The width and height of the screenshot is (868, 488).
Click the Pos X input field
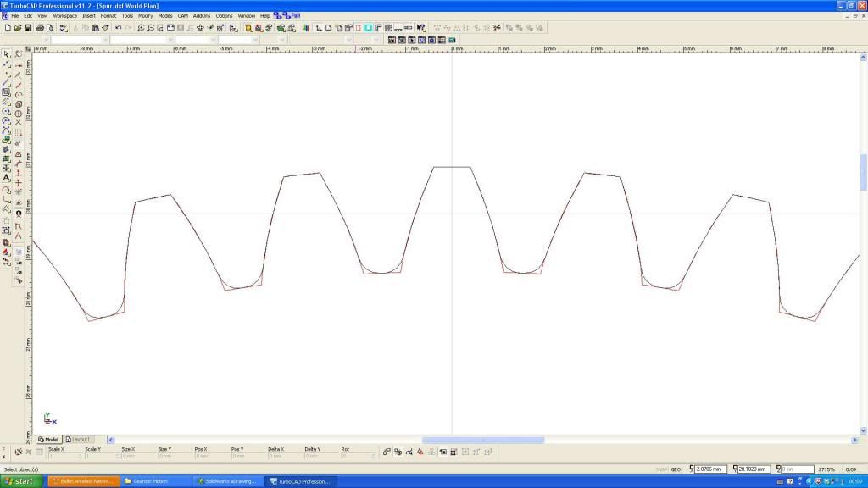210,456
